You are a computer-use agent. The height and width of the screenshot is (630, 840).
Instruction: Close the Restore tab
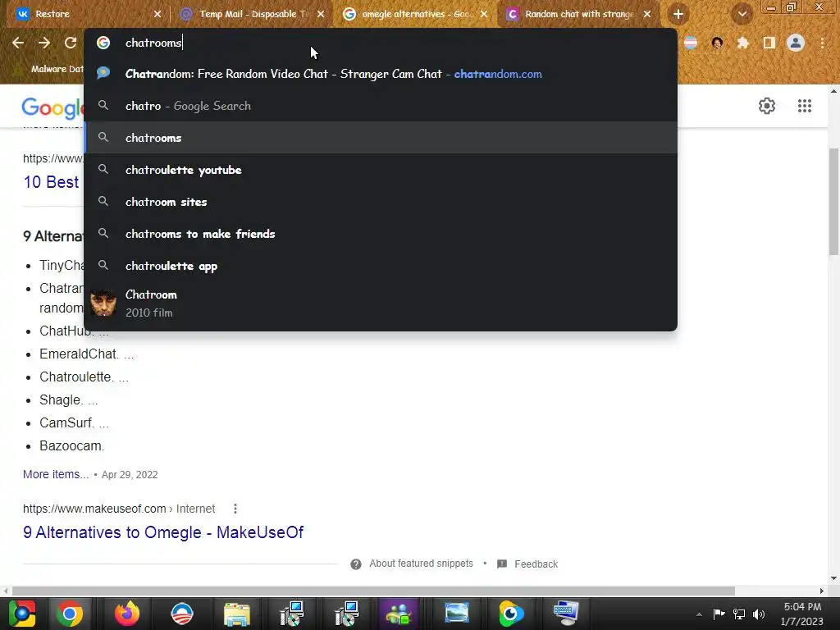pyautogui.click(x=157, y=14)
